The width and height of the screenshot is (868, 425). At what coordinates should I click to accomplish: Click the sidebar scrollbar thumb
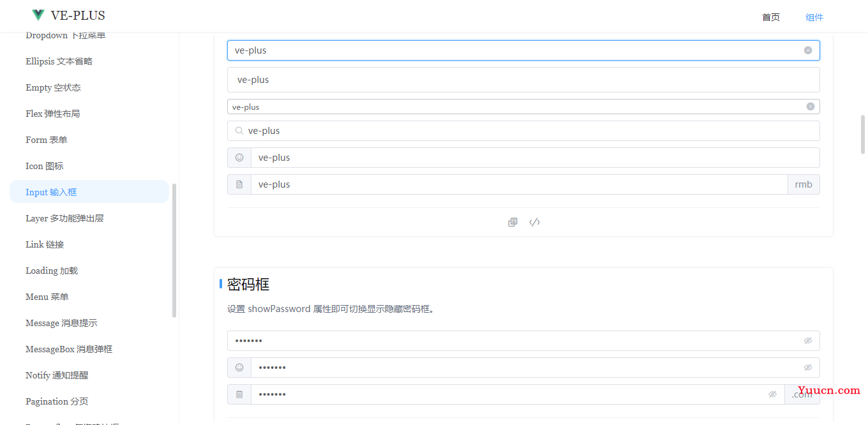(174, 251)
